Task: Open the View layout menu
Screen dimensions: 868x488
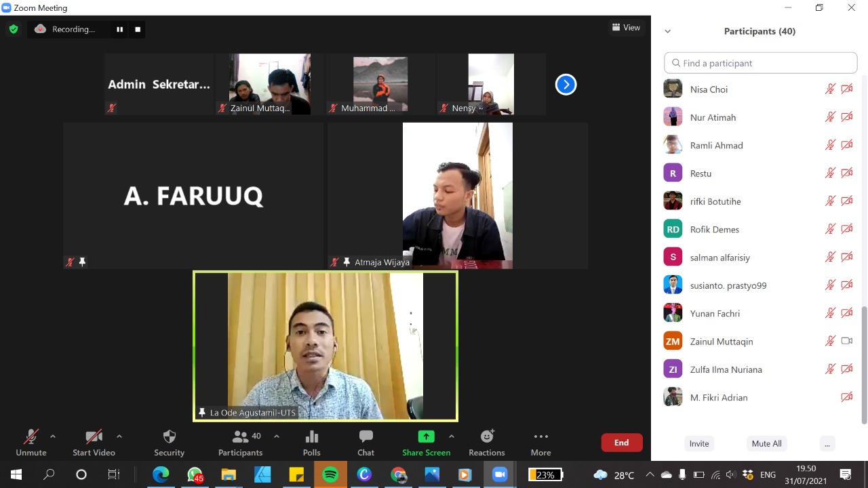Action: (x=625, y=27)
